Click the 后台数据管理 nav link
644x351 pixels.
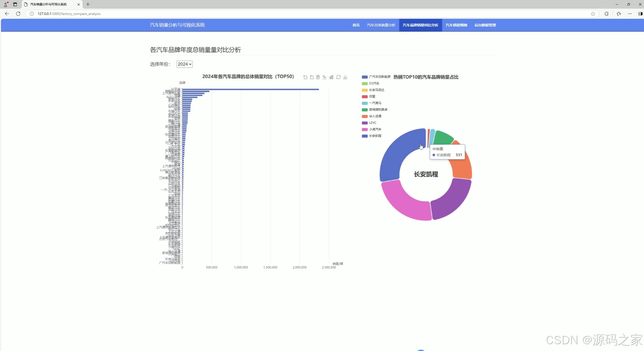pyautogui.click(x=485, y=25)
